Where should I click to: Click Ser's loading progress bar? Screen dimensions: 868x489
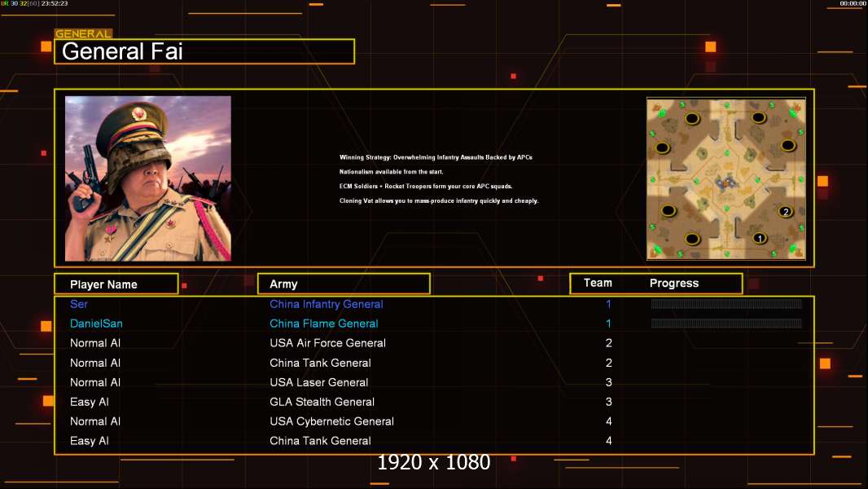coord(726,304)
